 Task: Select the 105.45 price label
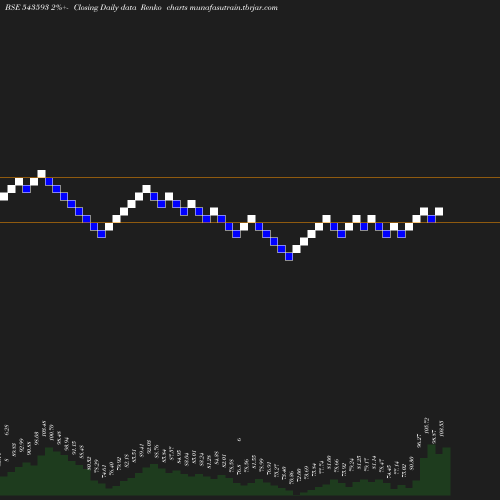point(44,428)
